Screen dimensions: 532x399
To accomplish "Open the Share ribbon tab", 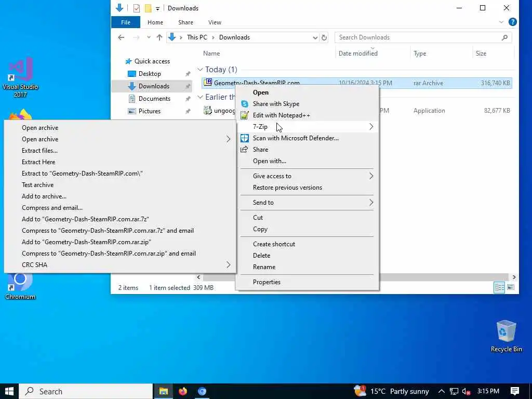I will tap(185, 22).
